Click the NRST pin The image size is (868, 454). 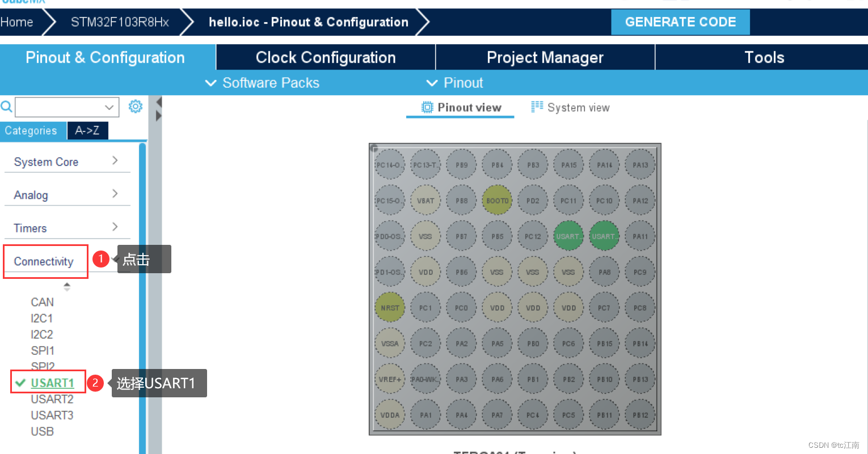pos(390,308)
